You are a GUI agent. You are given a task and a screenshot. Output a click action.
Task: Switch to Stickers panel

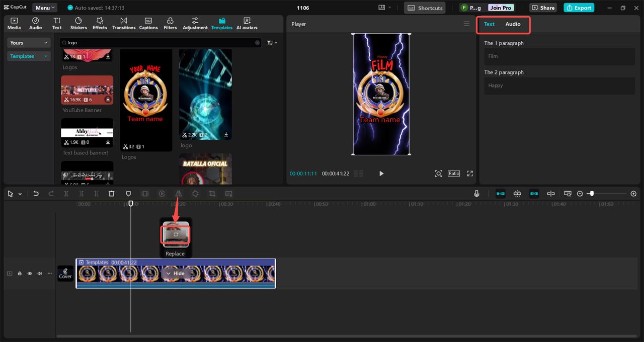78,23
